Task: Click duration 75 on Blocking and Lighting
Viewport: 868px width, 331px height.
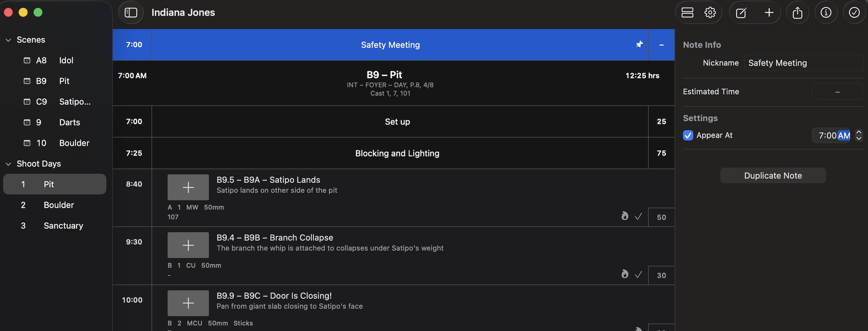Action: point(661,153)
